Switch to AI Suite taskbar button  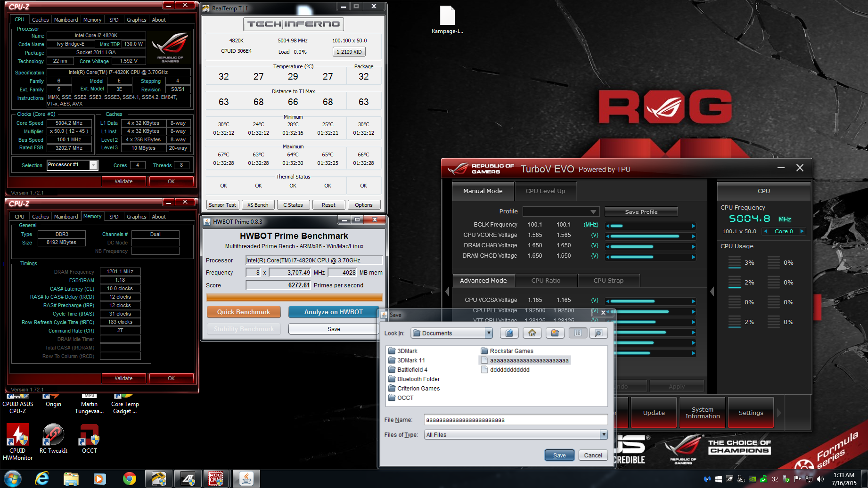(x=188, y=479)
